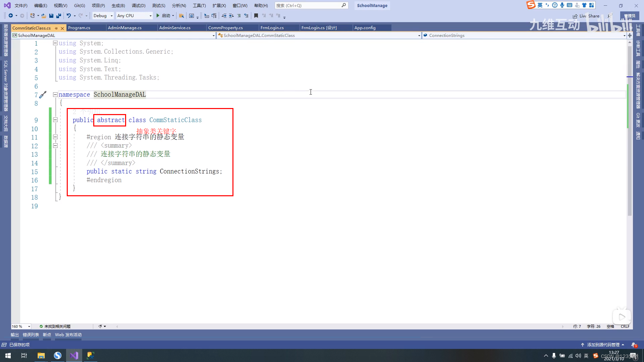This screenshot has height=362, width=644.
Task: Click the feedback person icon near Live Share
Action: pyautogui.click(x=609, y=16)
